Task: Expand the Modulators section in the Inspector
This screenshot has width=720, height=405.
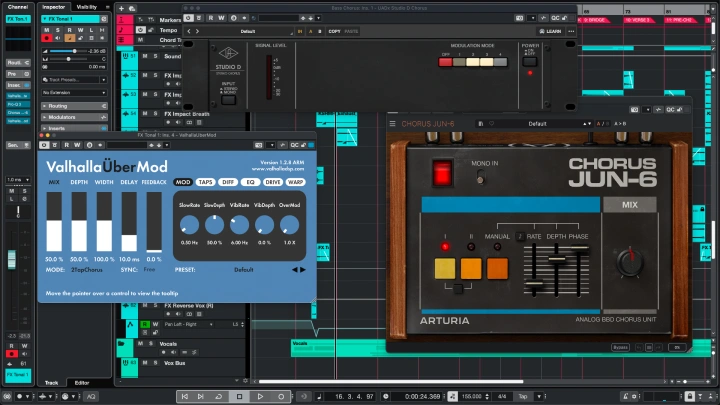Action: pos(74,117)
